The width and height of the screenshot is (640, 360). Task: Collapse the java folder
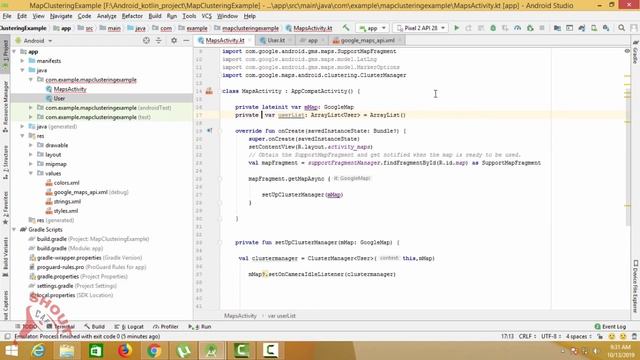[x=22, y=70]
